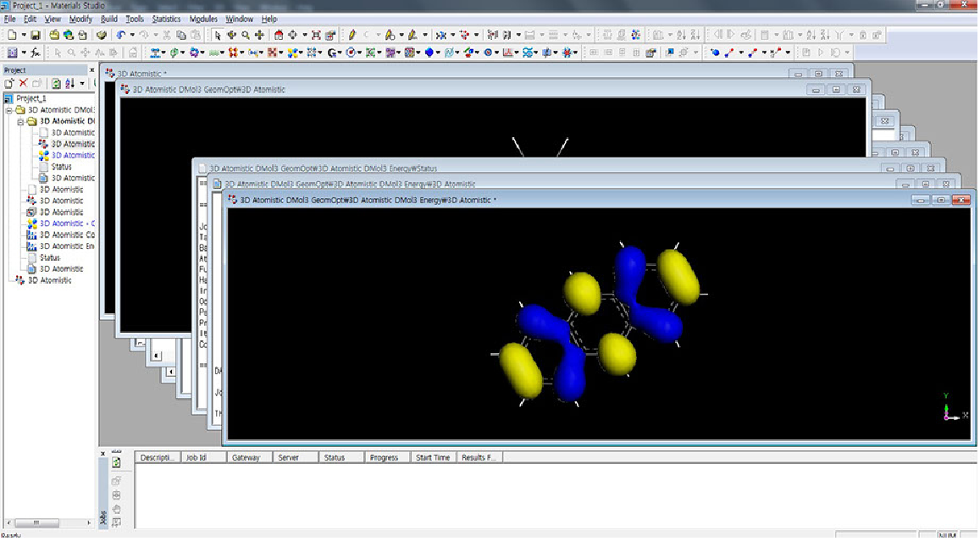Open the Statistics menu

[166, 19]
